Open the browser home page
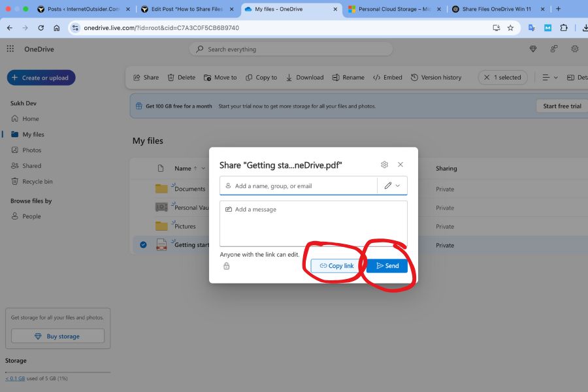Viewport: 588px width, 392px height. coord(57,27)
